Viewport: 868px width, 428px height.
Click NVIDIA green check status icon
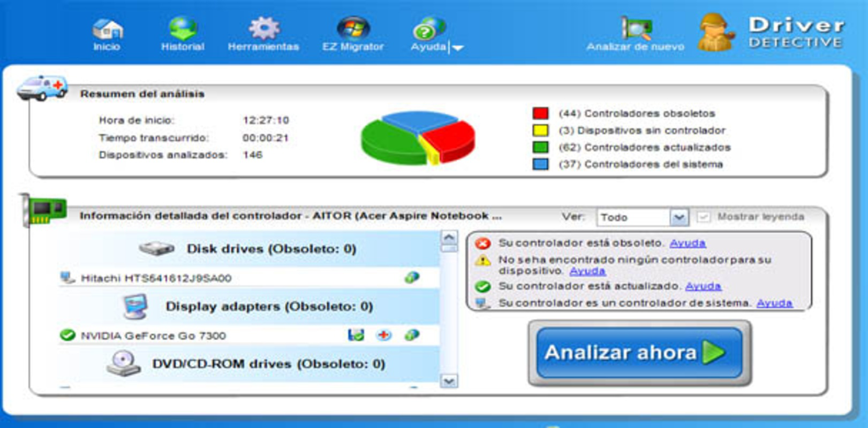(x=67, y=335)
